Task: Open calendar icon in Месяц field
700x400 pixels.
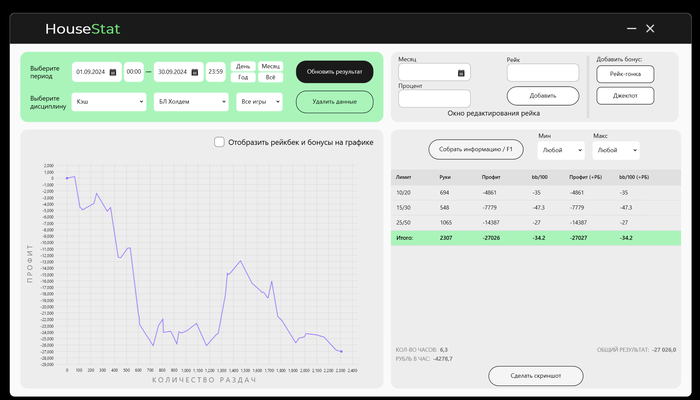Action: (461, 73)
